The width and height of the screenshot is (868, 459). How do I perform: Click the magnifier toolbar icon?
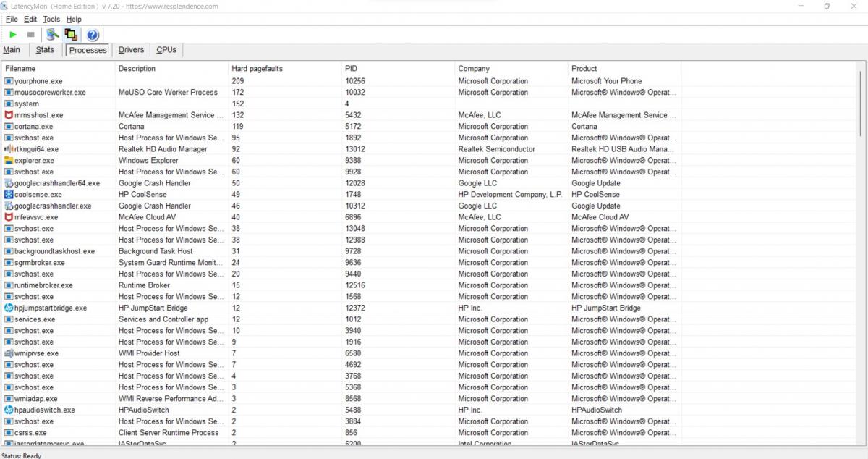52,34
